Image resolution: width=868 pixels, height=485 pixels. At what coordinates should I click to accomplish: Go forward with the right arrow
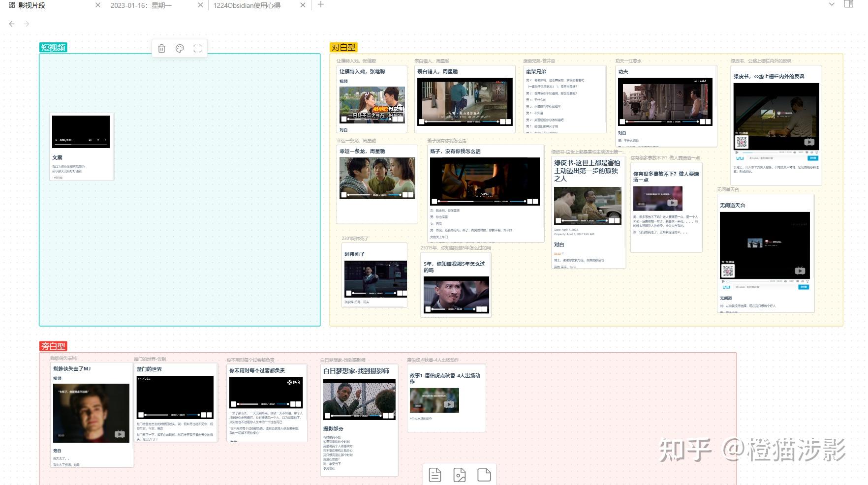coord(27,24)
